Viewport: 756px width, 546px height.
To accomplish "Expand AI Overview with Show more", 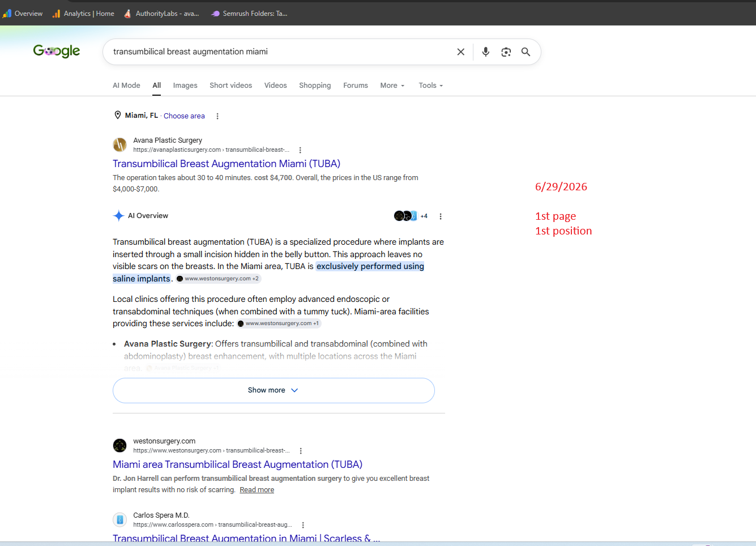I will coord(274,390).
